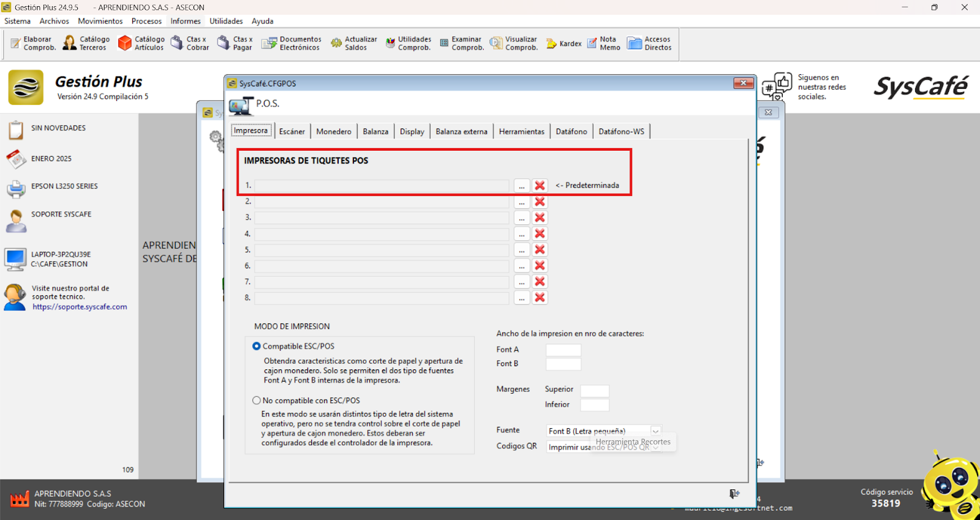Click the Superior margin field
This screenshot has height=520, width=980.
[594, 391]
